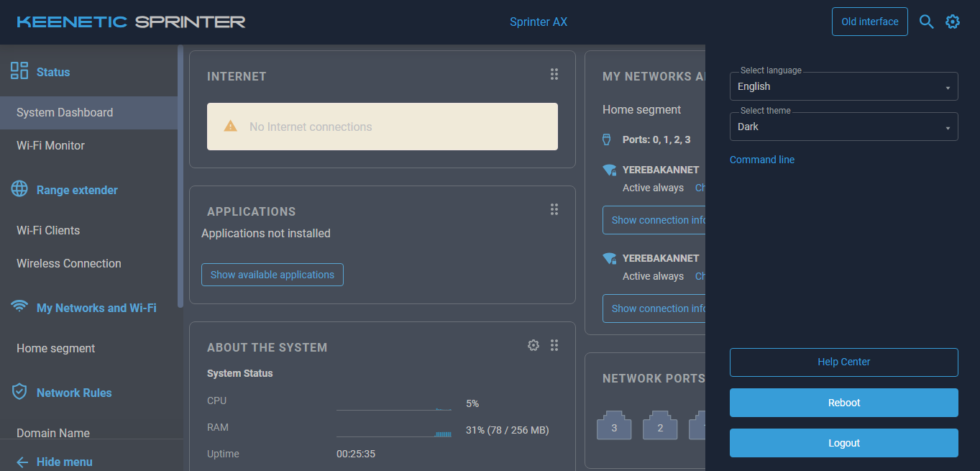This screenshot has height=471, width=980.
Task: Click the Reboot button
Action: (844, 403)
